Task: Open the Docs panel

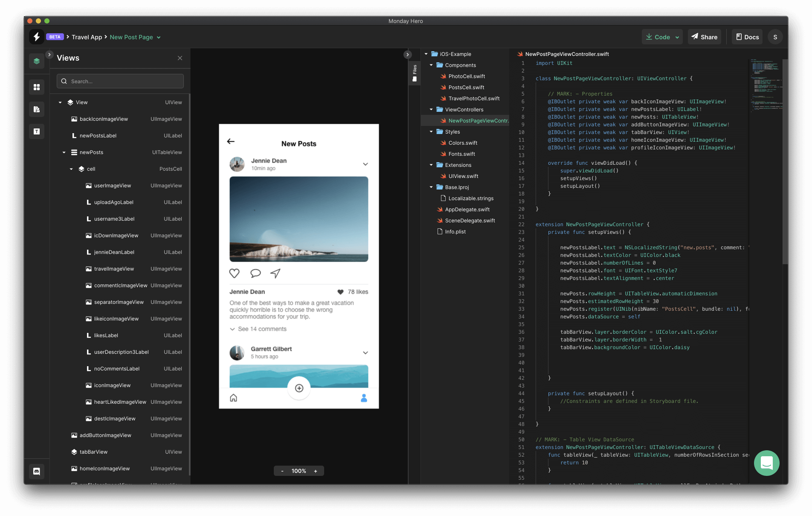Action: click(747, 37)
